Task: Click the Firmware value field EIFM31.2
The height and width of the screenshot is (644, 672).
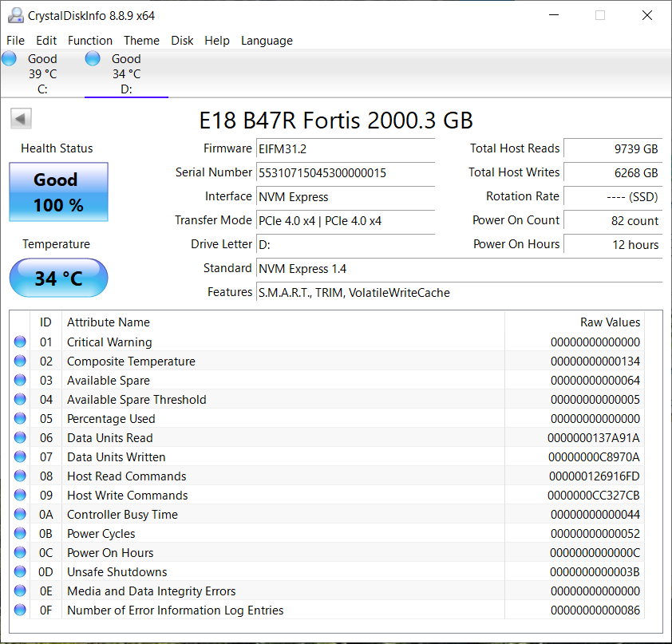Action: click(345, 149)
